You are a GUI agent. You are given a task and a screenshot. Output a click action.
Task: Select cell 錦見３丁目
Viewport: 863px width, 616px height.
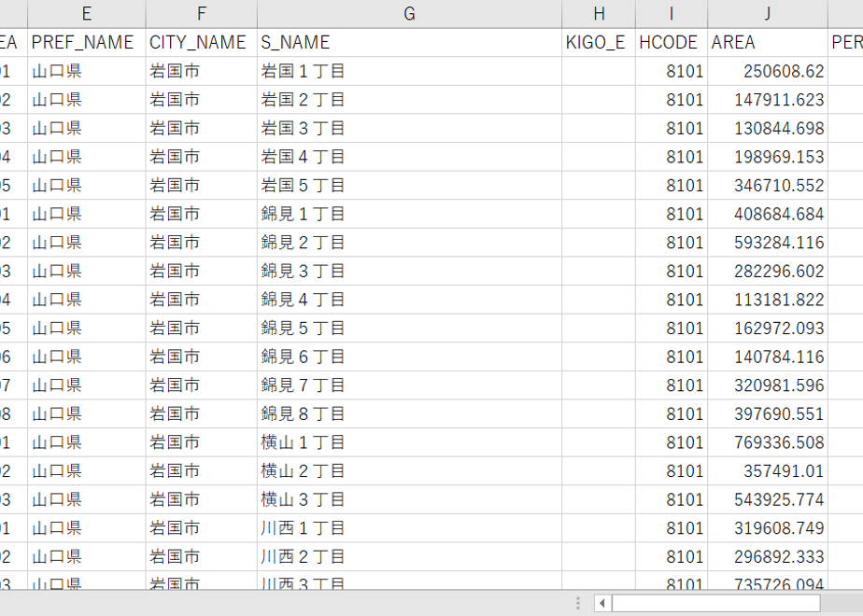pyautogui.click(x=409, y=272)
